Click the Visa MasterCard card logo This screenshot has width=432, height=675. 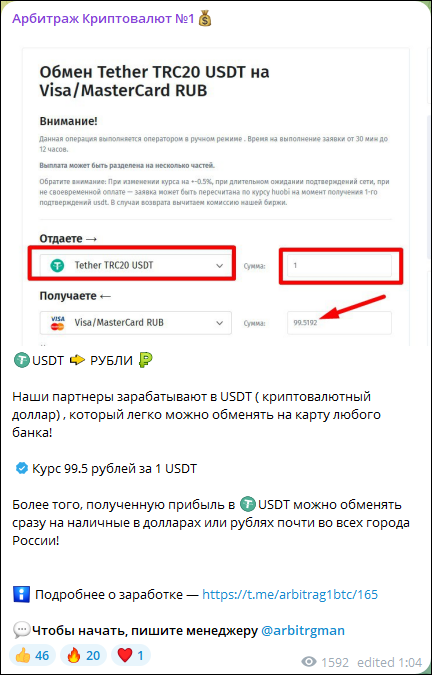(57, 323)
